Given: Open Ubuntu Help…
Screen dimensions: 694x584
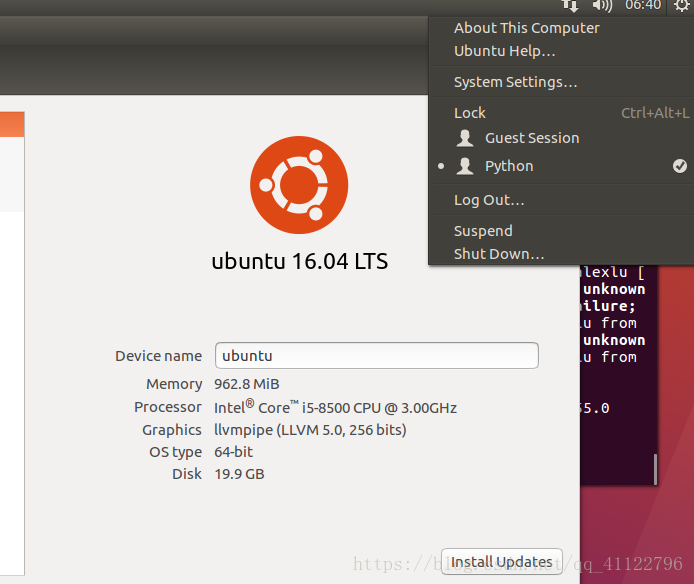Looking at the screenshot, I should coord(505,51).
